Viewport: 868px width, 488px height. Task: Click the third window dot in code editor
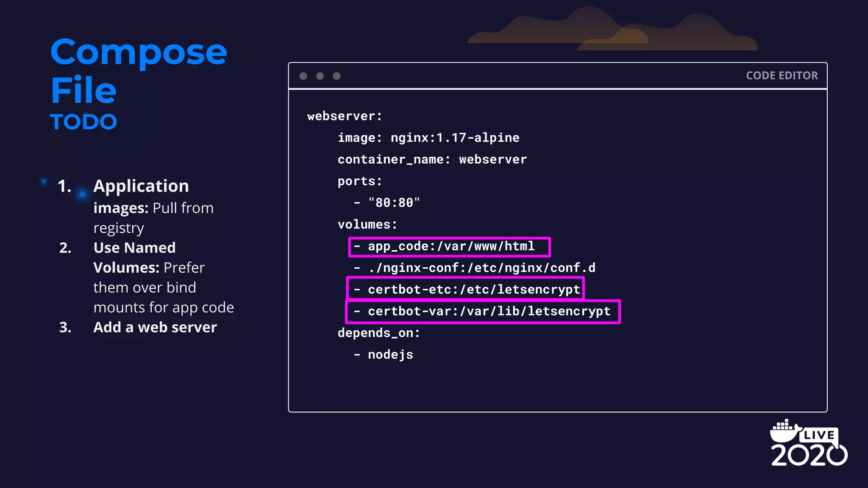[x=337, y=76]
